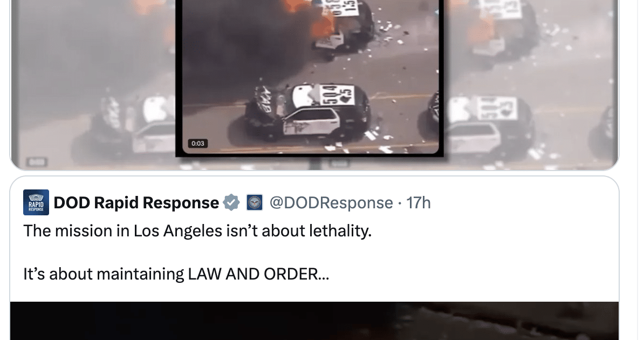Click the blurred duration badge at lower left
Viewport: 644px width, 340px height.
click(37, 162)
